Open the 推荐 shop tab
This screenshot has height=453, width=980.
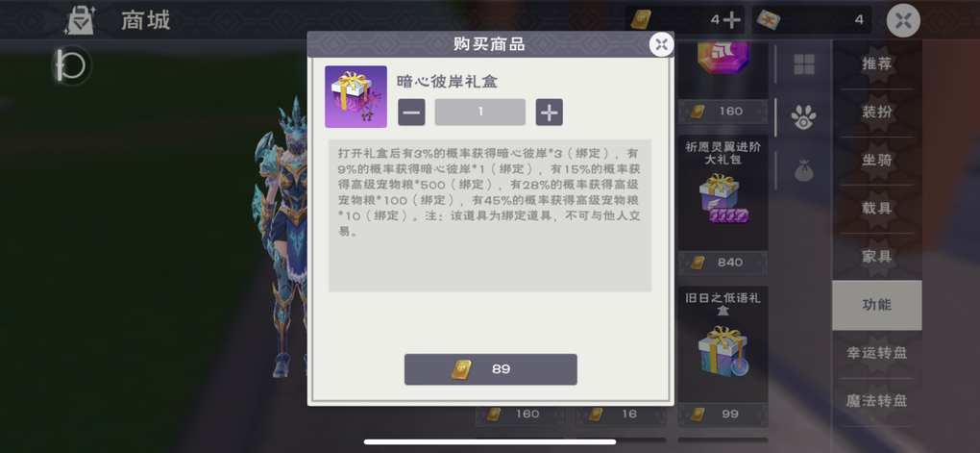876,63
